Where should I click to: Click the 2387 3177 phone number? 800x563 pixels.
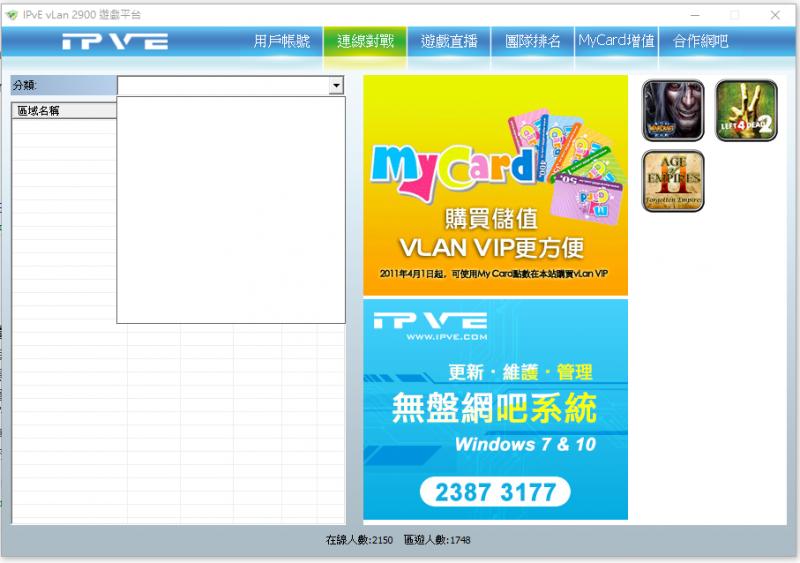495,492
